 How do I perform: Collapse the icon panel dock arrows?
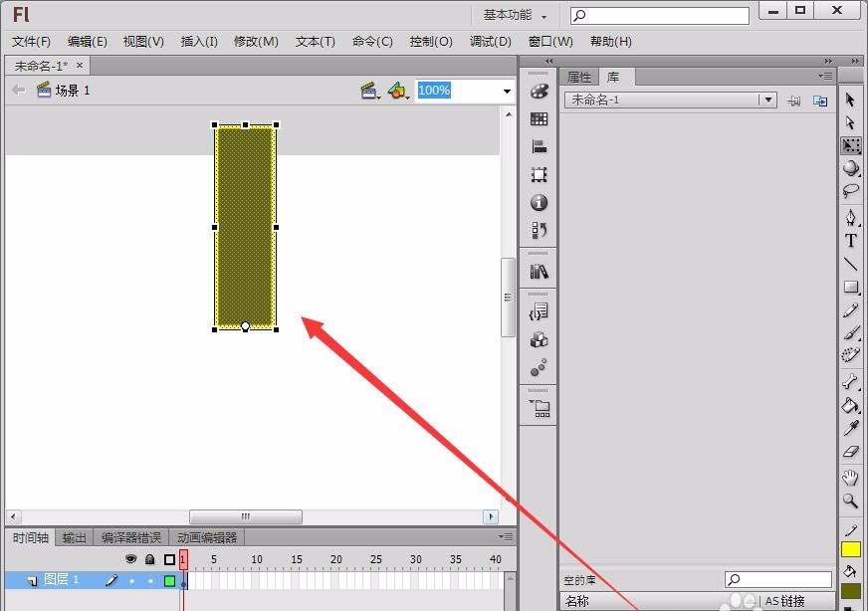coord(548,61)
